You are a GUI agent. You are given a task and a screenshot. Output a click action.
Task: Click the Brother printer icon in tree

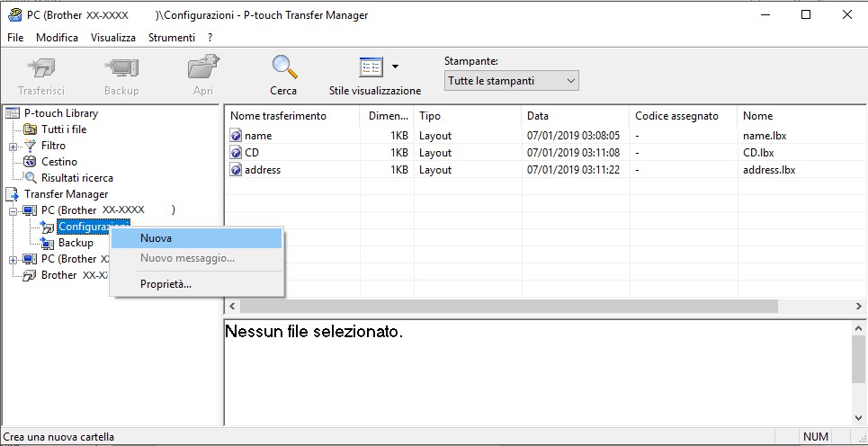[30, 275]
